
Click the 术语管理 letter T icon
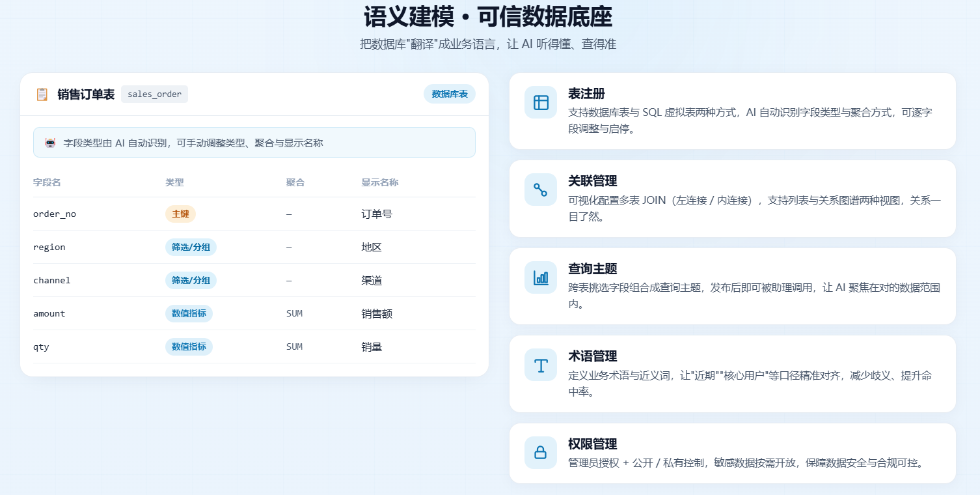[541, 365]
